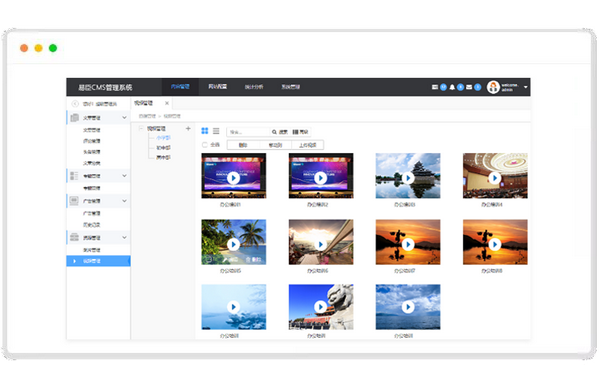Play the pale blue frosty lake video

pos(233,307)
